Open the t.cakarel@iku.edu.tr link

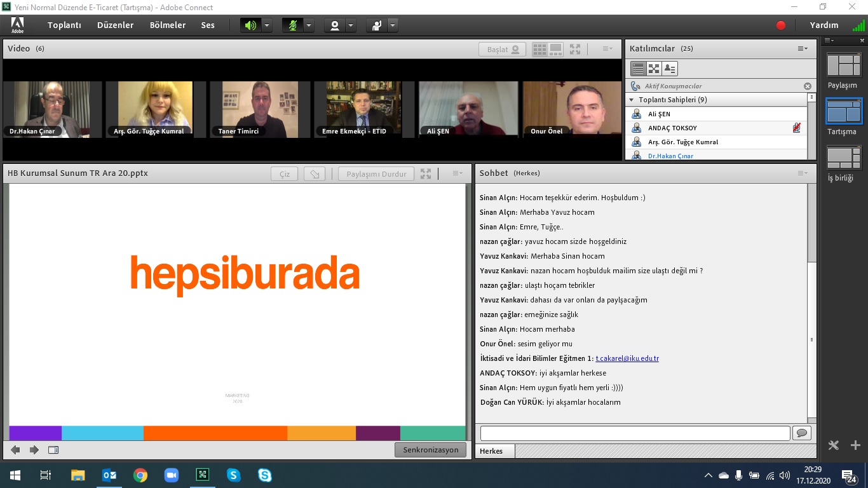click(x=627, y=358)
